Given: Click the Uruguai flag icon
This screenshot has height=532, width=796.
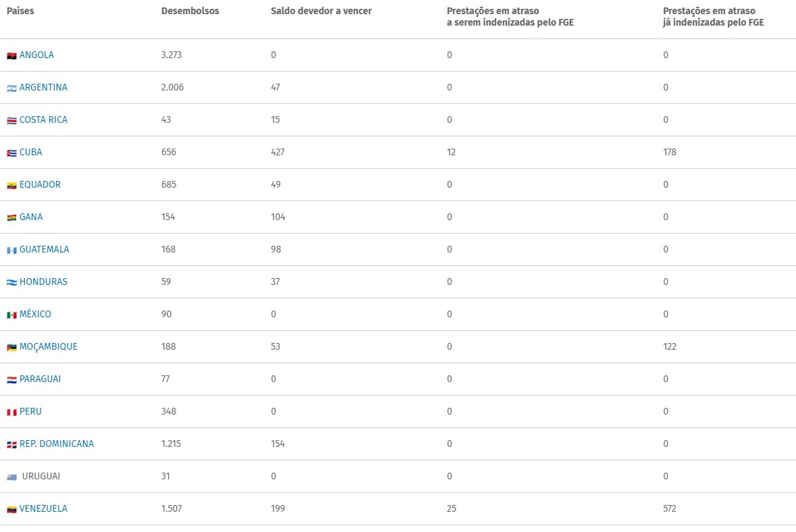Looking at the screenshot, I should [x=11, y=477].
